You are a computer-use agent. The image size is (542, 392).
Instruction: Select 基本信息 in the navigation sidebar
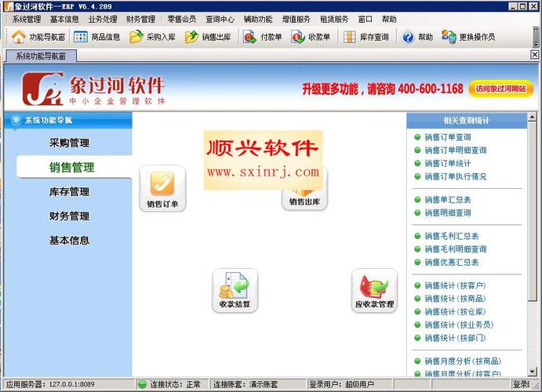(x=70, y=240)
